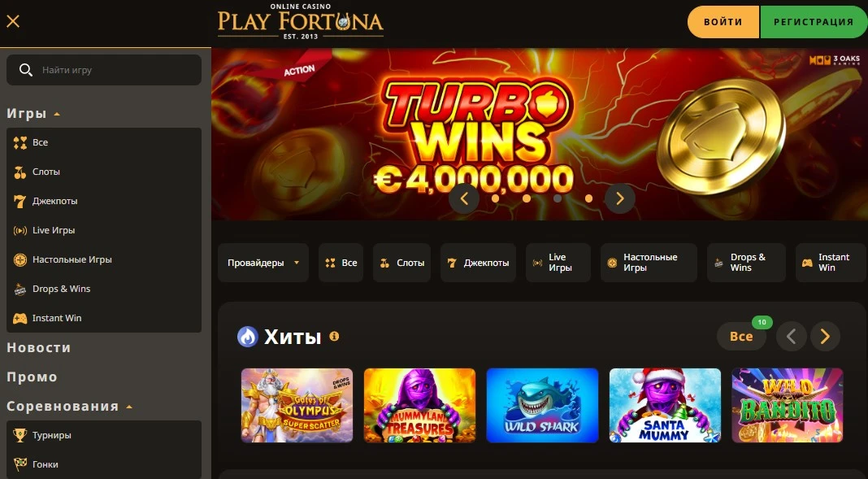Click the info icon next to Хиты
Image resolution: width=868 pixels, height=479 pixels.
[x=334, y=336]
